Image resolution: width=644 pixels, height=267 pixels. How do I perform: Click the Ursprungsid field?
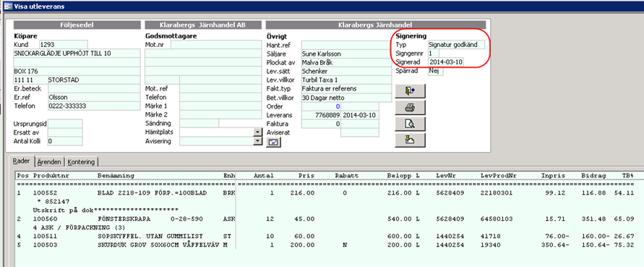pos(65,124)
